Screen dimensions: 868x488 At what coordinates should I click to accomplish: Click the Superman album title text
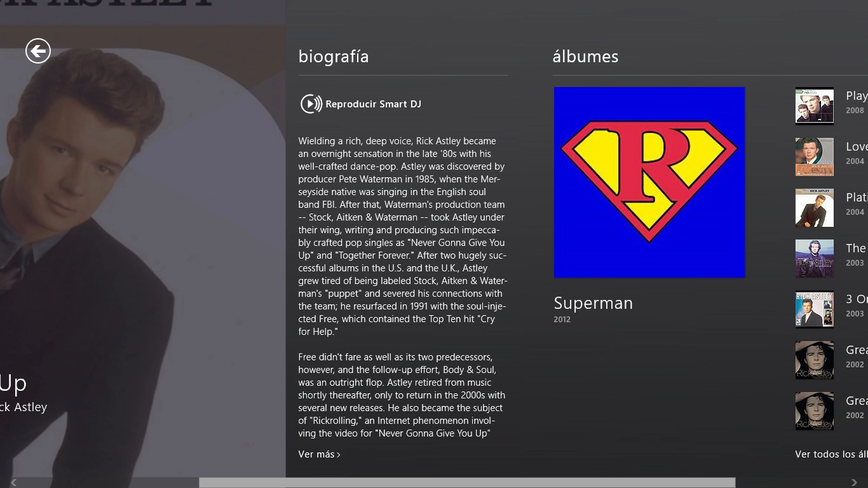click(593, 303)
